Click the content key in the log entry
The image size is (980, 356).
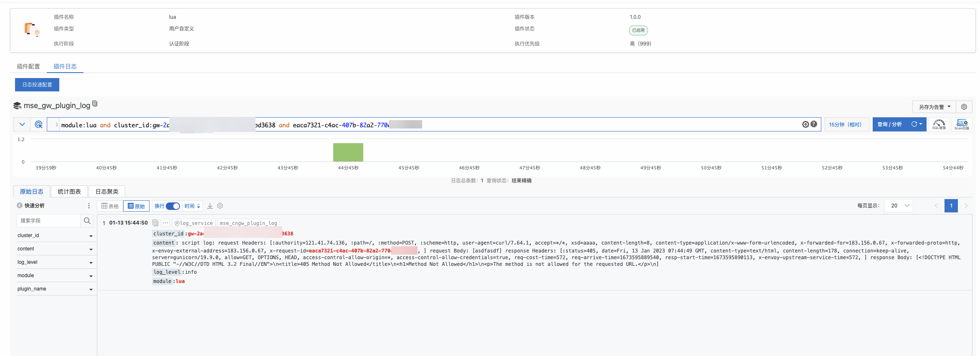[164, 243]
